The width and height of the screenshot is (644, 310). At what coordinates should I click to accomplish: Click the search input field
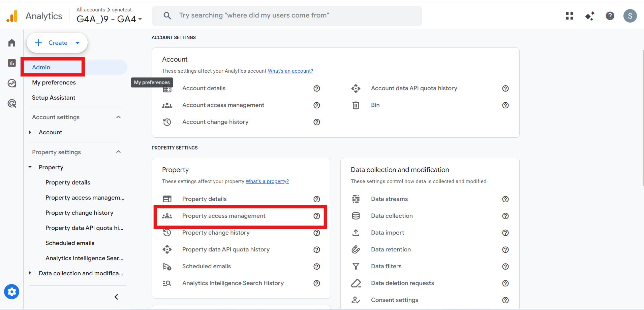[287, 16]
